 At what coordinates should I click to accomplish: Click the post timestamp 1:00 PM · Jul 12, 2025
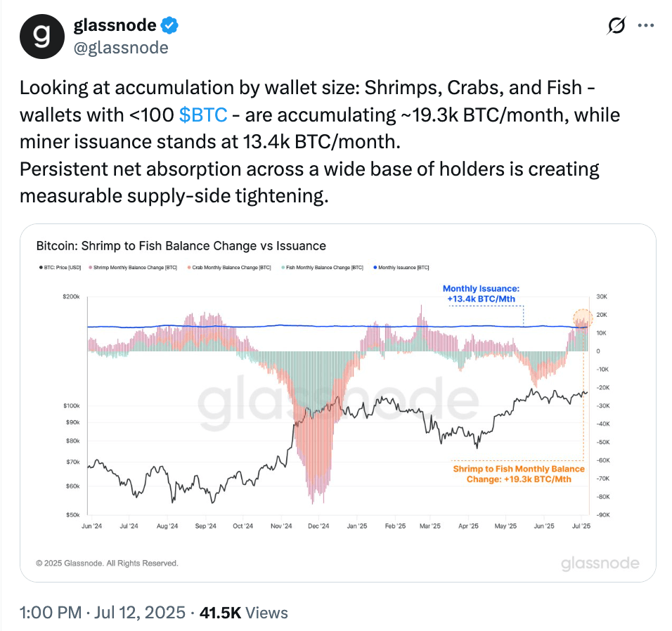click(x=103, y=612)
